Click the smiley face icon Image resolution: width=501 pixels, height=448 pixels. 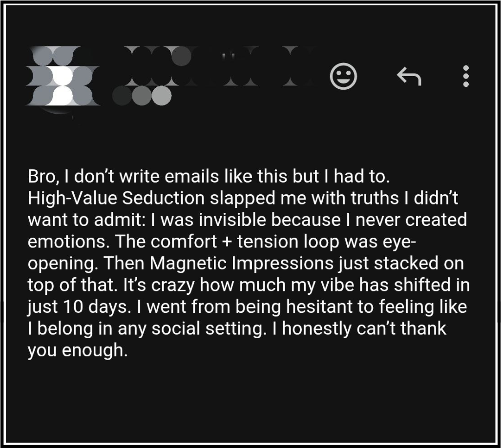click(343, 76)
